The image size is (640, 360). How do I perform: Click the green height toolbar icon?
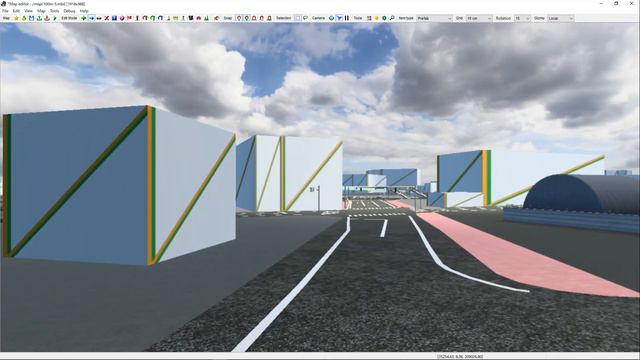206,18
